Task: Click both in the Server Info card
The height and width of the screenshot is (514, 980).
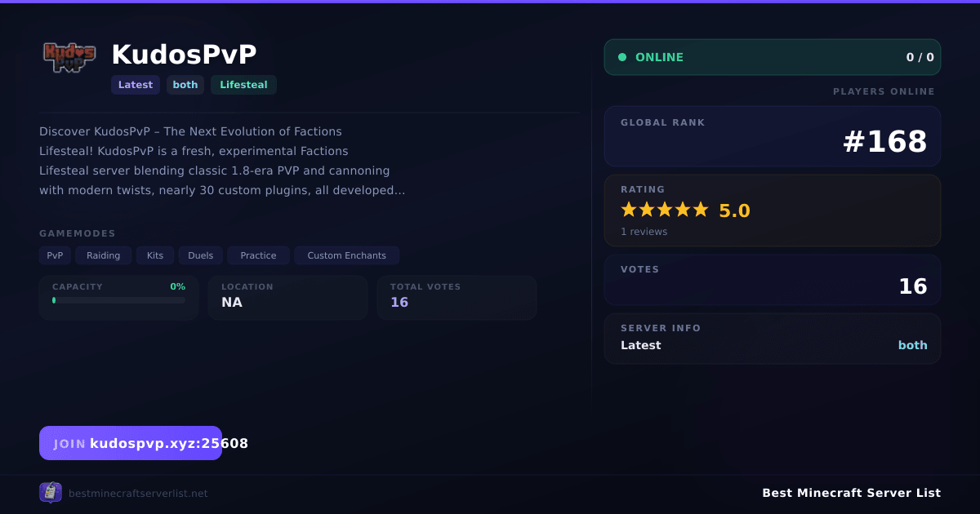Action: pyautogui.click(x=913, y=345)
